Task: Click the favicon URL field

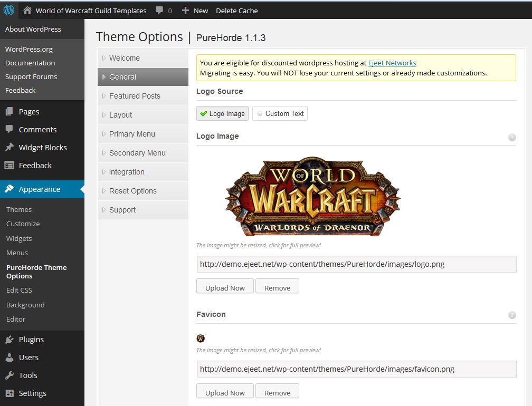Action: 356,369
